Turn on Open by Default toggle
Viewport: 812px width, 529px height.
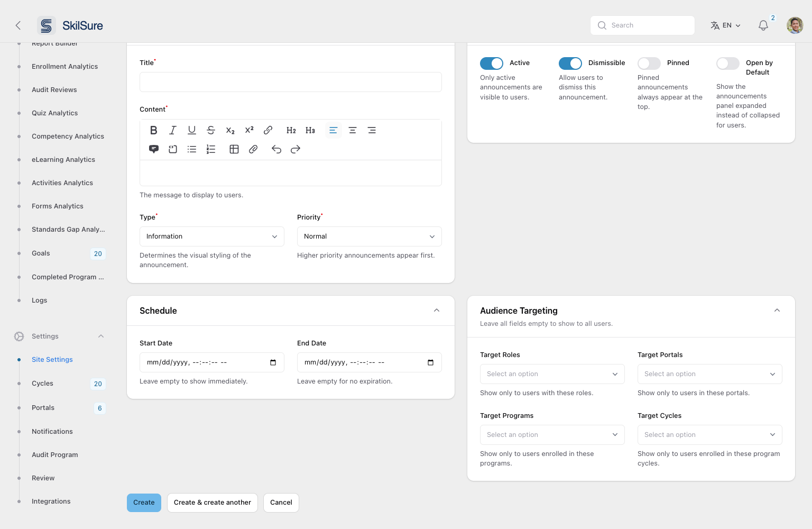(728, 63)
